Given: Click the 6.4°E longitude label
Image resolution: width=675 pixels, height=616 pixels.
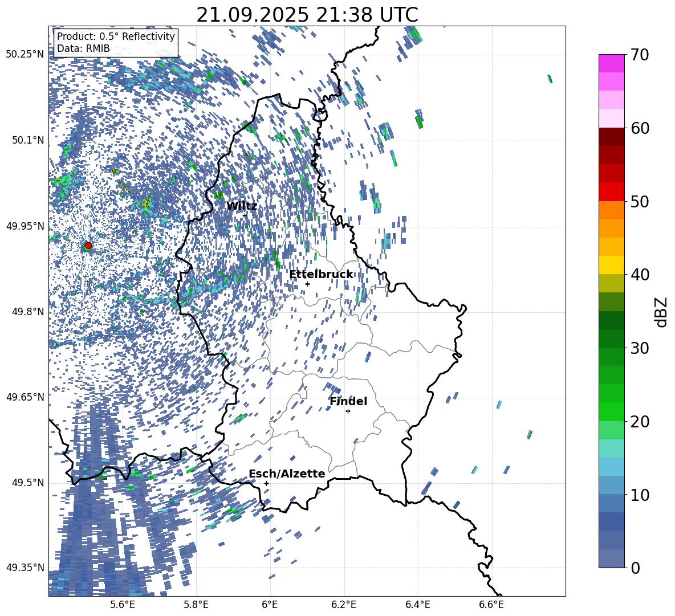Looking at the screenshot, I should pos(417,605).
